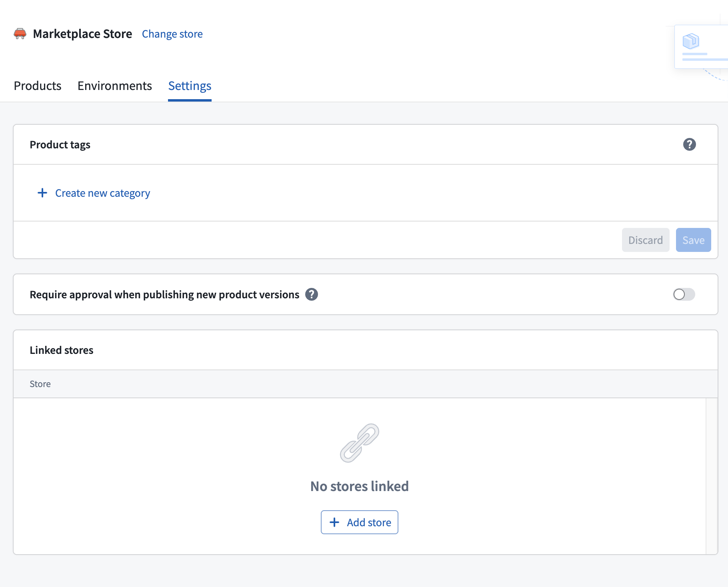The width and height of the screenshot is (728, 587).
Task: Click the Store column header
Action: [x=40, y=384]
